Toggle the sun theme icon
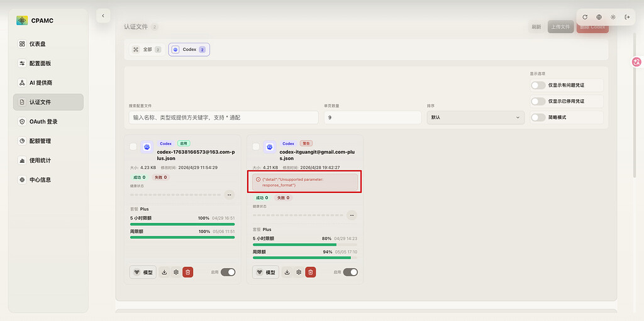 (x=613, y=17)
